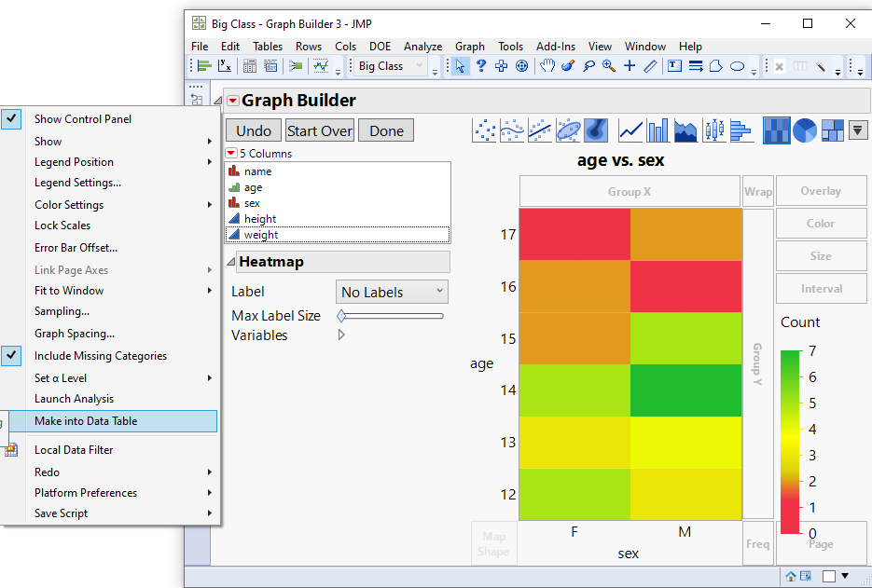Screen dimensions: 872x588
Task: Open Fit Y by X toolbar icon
Action: [x=225, y=66]
